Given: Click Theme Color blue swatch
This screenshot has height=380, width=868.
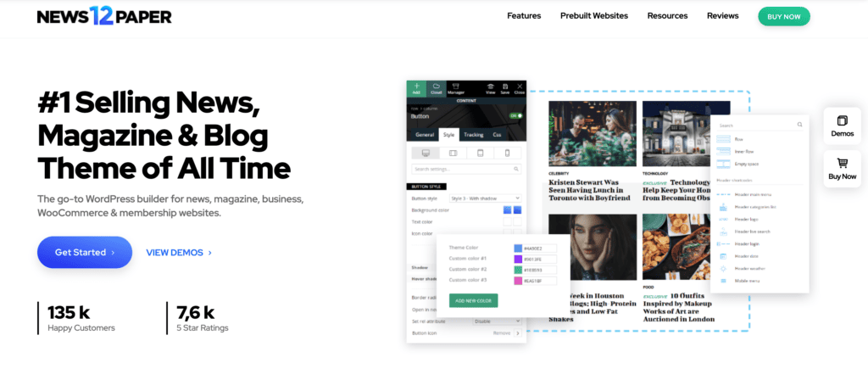Looking at the screenshot, I should 518,249.
